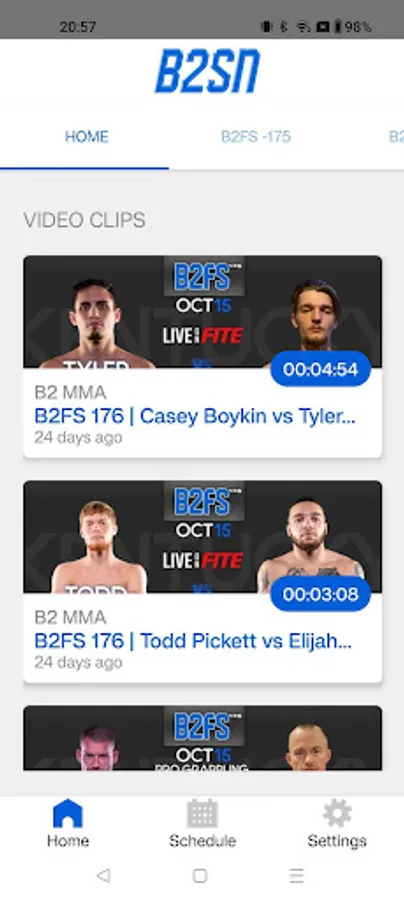
Task: Play the Todd Pickett fight thumbnail
Action: click(x=203, y=537)
